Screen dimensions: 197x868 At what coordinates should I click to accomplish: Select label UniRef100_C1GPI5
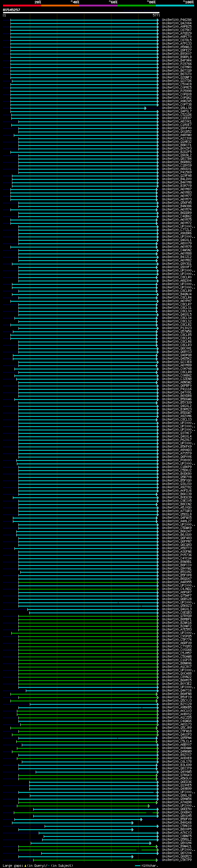pyautogui.click(x=177, y=660)
